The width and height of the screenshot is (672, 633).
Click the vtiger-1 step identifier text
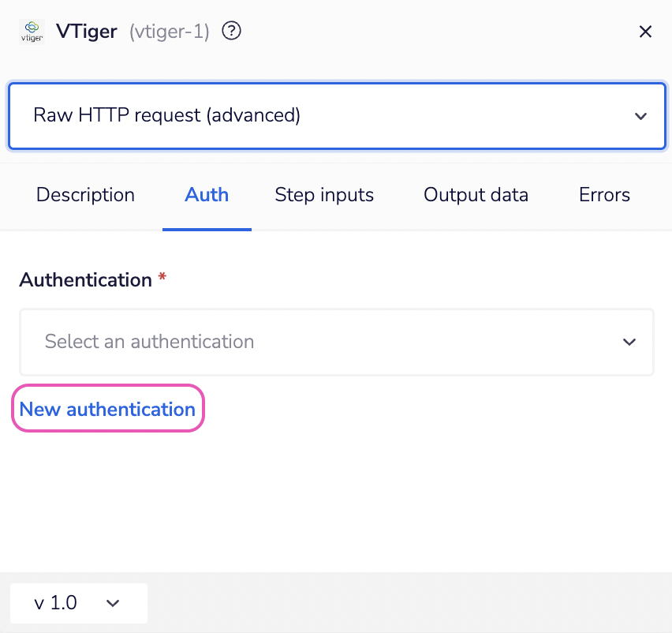(169, 32)
